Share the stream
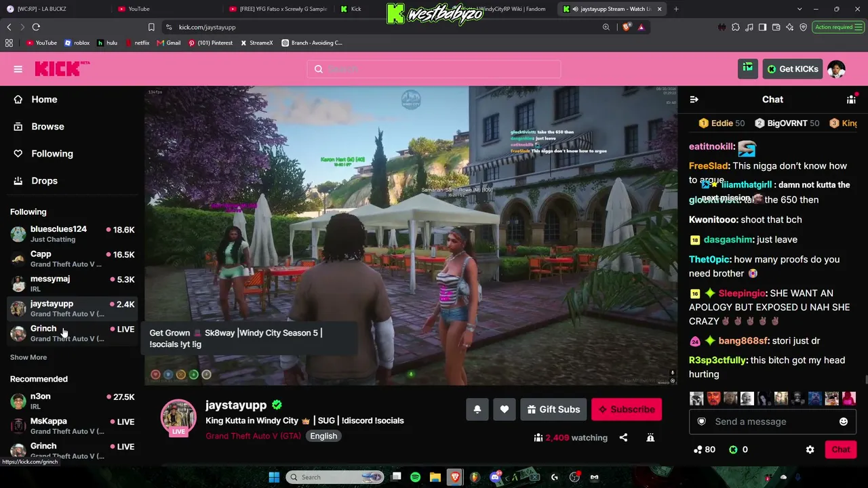 [623, 438]
